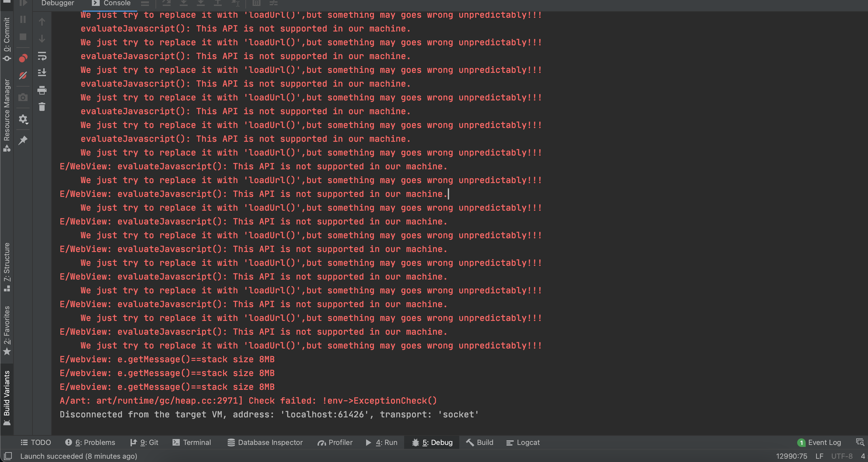Clear console with trash icon
868x462 pixels.
(x=42, y=107)
